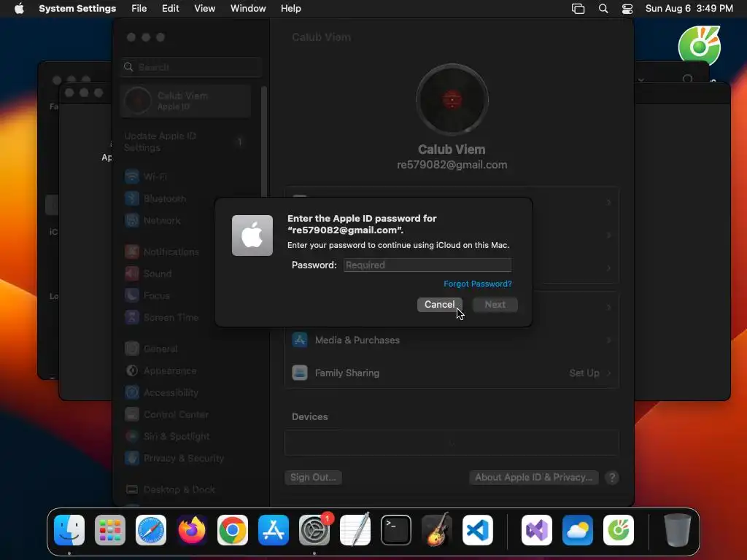
Task: Click the sidebar scrollbar
Action: pyautogui.click(x=263, y=143)
